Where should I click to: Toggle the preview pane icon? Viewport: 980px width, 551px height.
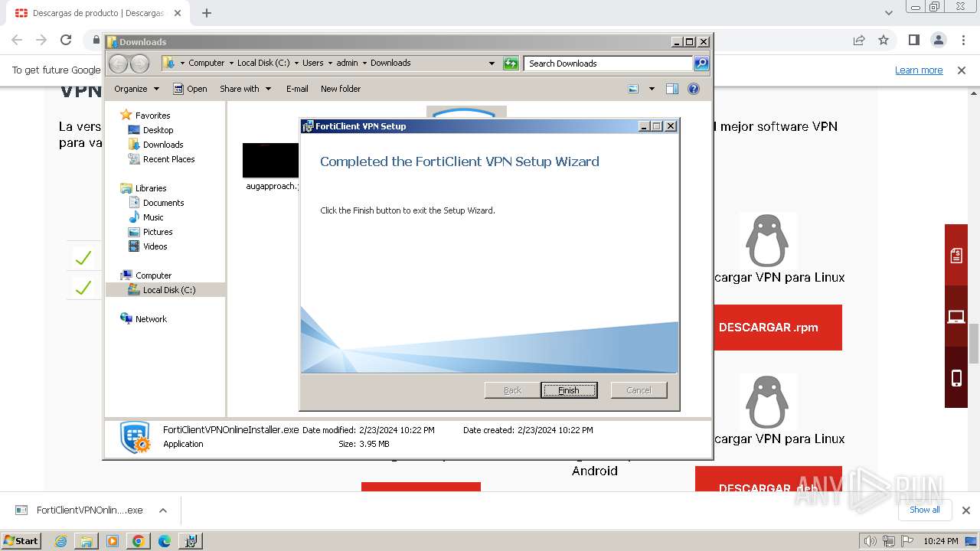pos(672,89)
